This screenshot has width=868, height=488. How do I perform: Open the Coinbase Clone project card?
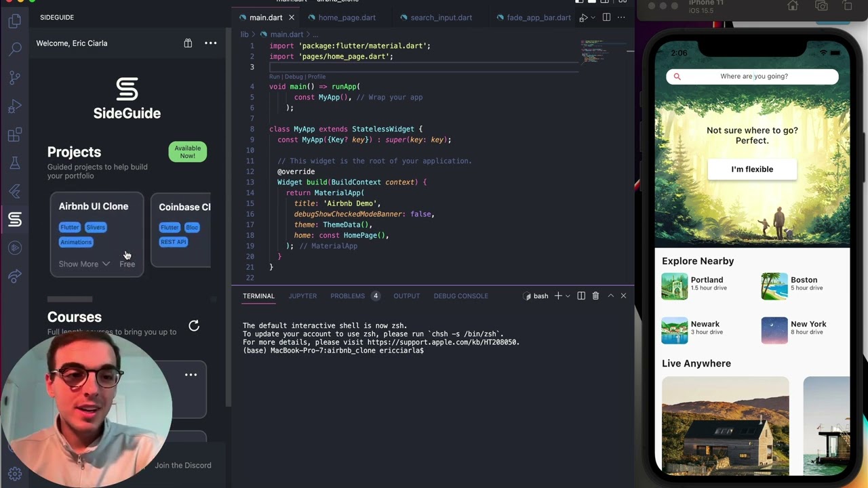pyautogui.click(x=180, y=230)
